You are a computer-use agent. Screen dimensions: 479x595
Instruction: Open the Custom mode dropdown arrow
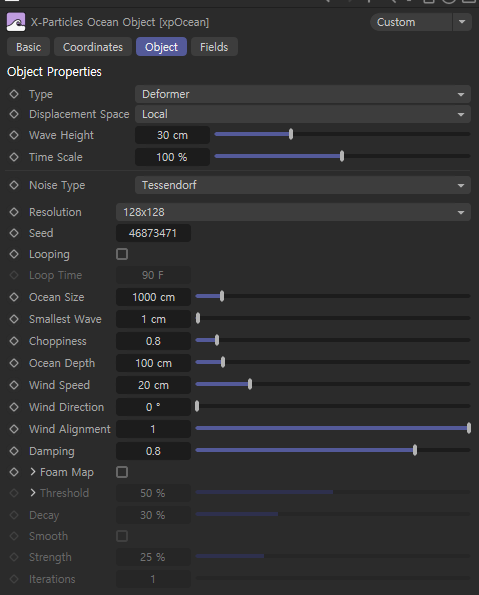pyautogui.click(x=462, y=22)
